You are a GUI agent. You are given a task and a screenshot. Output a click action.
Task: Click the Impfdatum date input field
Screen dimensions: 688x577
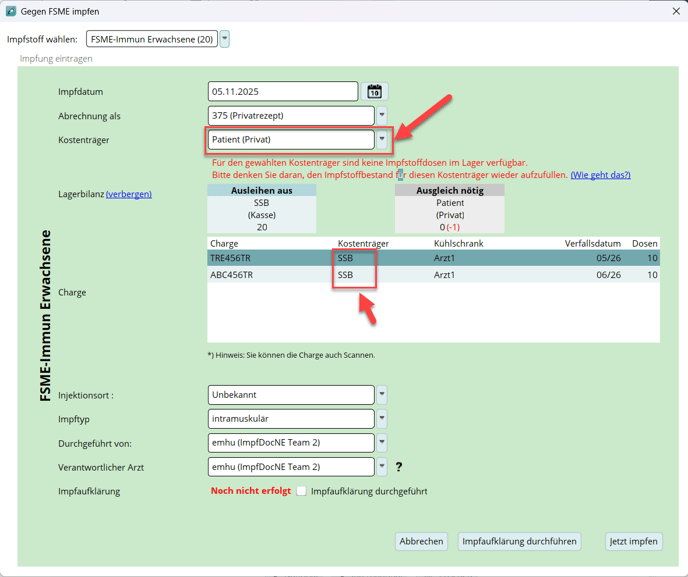pos(282,92)
